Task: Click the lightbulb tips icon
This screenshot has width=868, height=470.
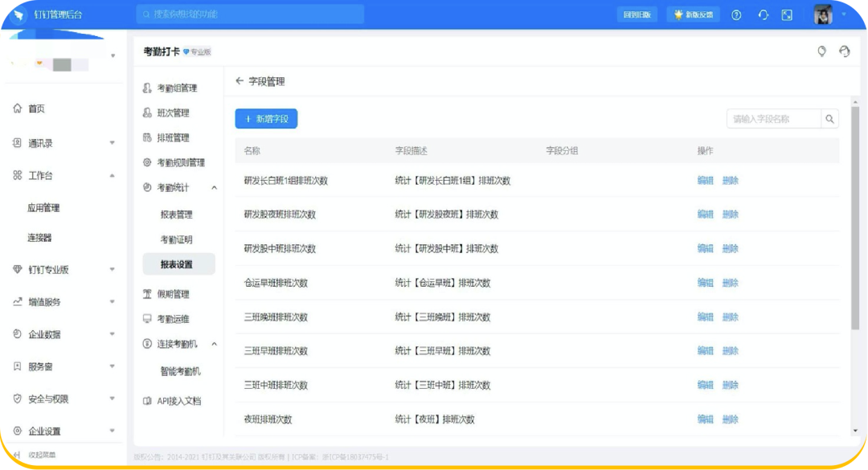Action: pyautogui.click(x=821, y=51)
